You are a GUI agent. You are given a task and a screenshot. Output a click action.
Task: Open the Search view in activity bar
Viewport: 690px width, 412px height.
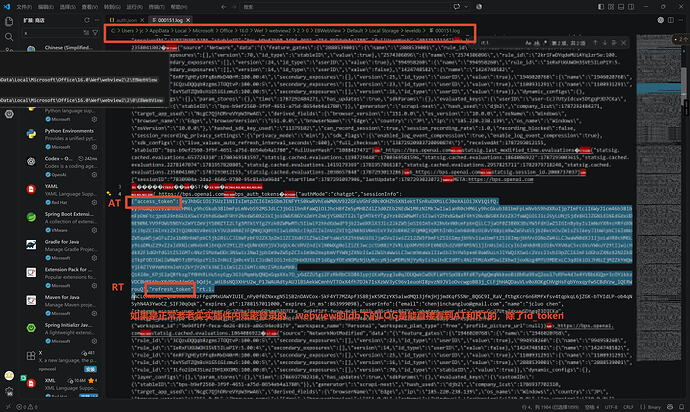click(x=9, y=37)
